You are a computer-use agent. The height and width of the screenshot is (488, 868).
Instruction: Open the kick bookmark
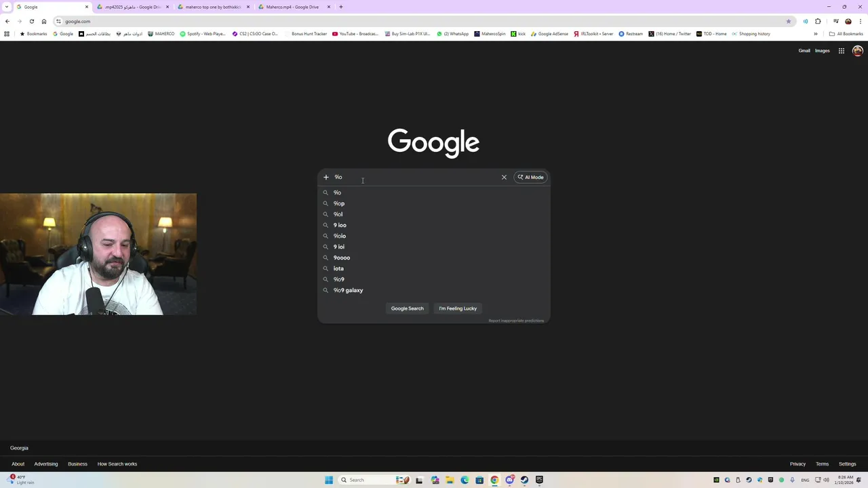pyautogui.click(x=518, y=34)
